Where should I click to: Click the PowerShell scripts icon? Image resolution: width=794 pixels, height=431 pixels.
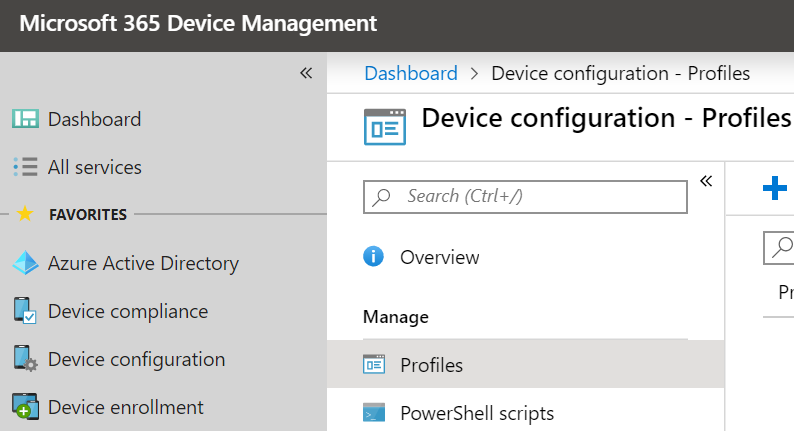point(374,413)
